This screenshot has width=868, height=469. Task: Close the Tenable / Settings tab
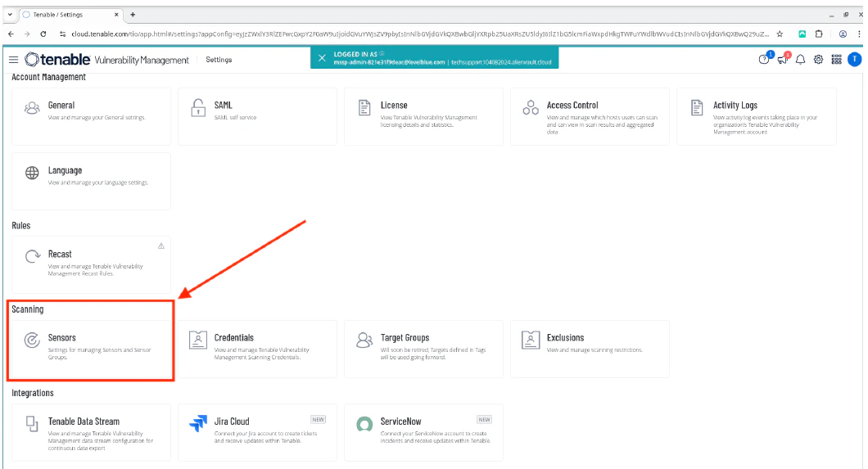click(116, 15)
